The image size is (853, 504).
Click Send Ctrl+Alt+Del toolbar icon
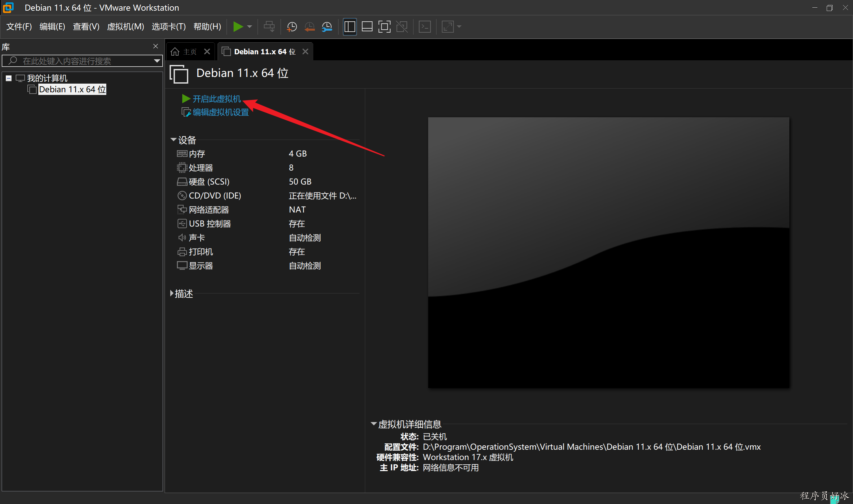pyautogui.click(x=269, y=27)
